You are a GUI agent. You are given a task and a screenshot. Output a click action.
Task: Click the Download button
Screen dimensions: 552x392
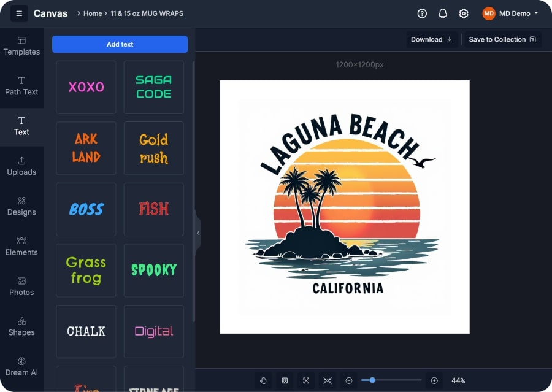click(432, 39)
